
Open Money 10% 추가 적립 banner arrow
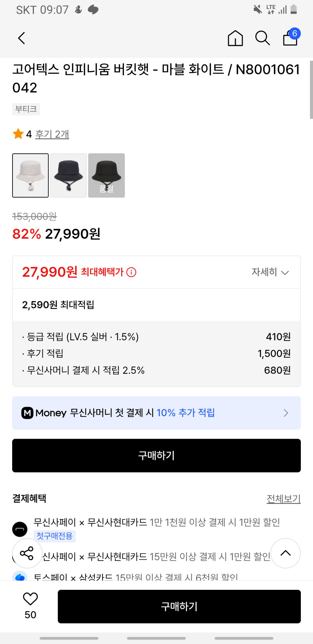pyautogui.click(x=286, y=413)
